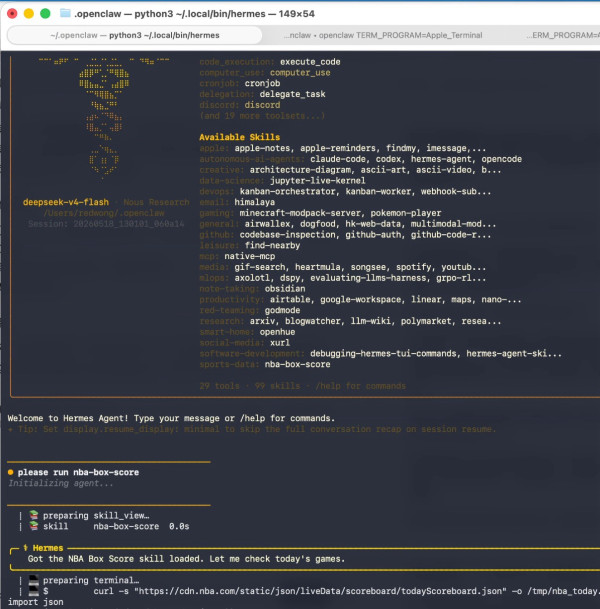Image resolution: width=600 pixels, height=609 pixels.
Task: Click the orange bullet before please run nba-box-score
Action: tap(10, 472)
